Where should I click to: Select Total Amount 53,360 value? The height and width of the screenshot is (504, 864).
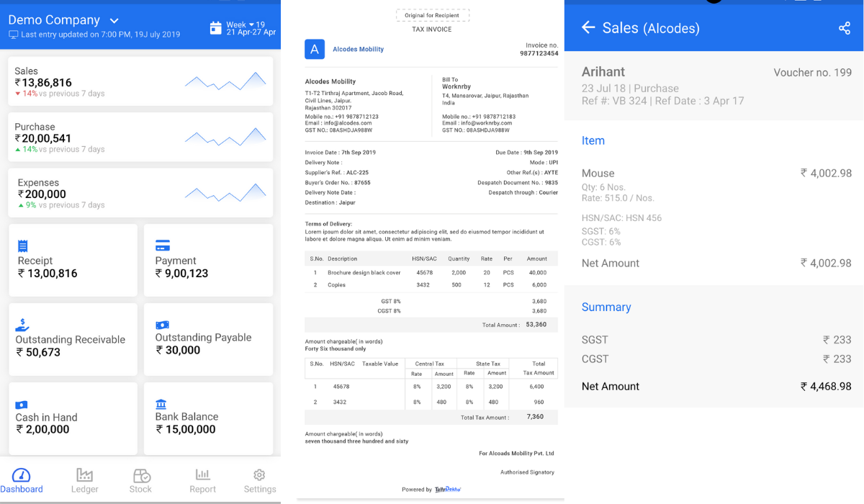pyautogui.click(x=536, y=325)
